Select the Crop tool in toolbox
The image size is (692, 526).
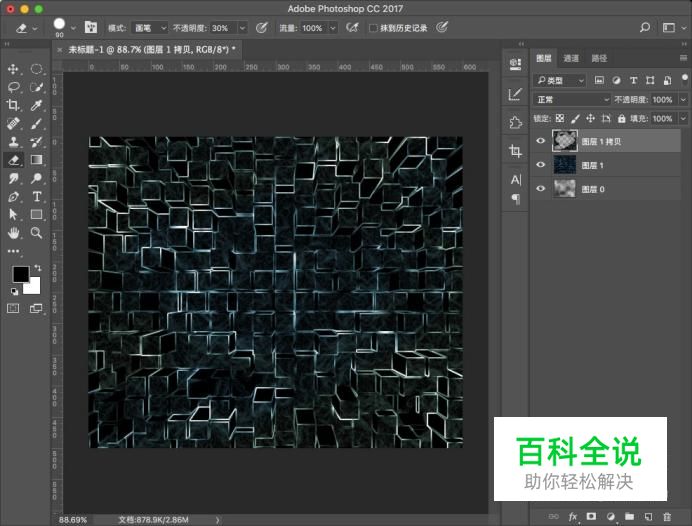[x=13, y=105]
